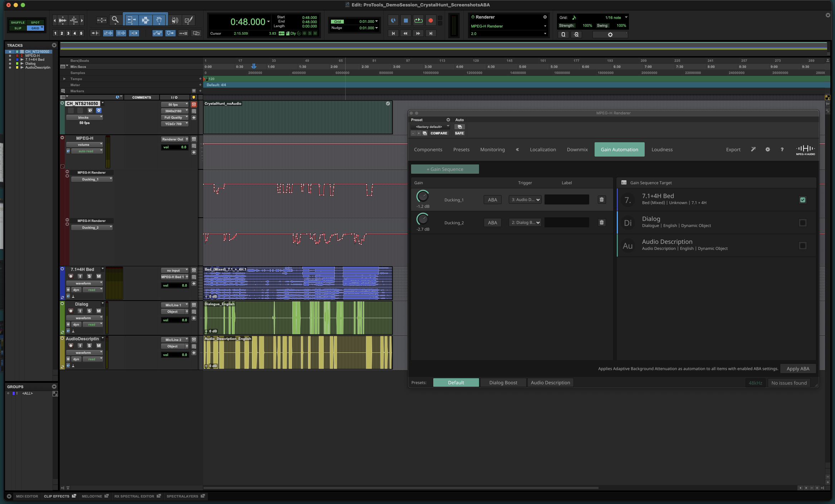Viewport: 835px width, 504px height.
Task: Click the + Gain Sequence button
Action: pos(445,169)
